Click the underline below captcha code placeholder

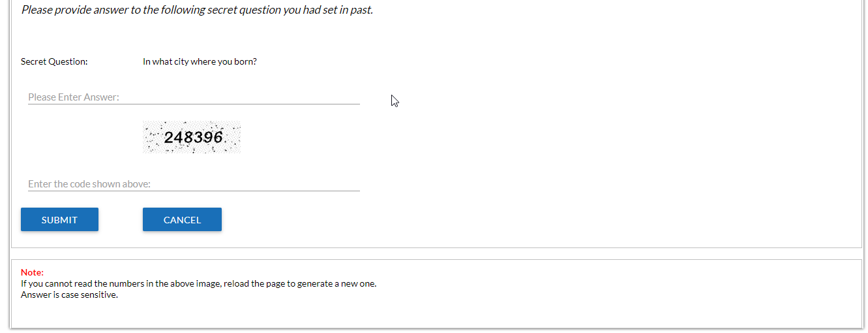click(194, 191)
